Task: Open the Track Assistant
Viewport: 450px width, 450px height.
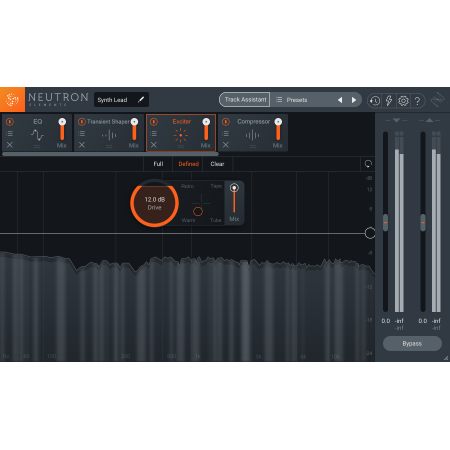Action: coord(245,100)
